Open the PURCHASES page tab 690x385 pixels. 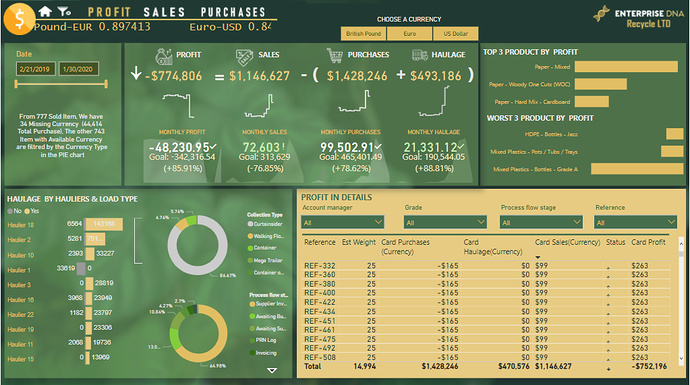(x=233, y=12)
